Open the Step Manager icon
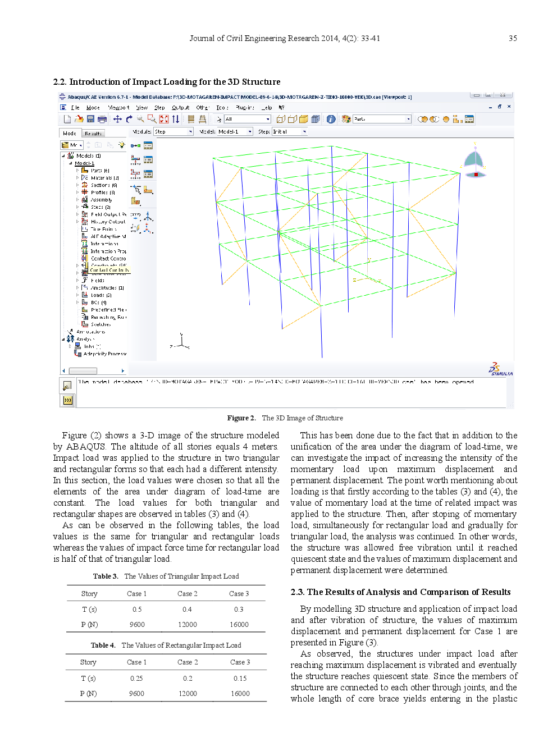This screenshot has height=756, width=557. [x=148, y=145]
